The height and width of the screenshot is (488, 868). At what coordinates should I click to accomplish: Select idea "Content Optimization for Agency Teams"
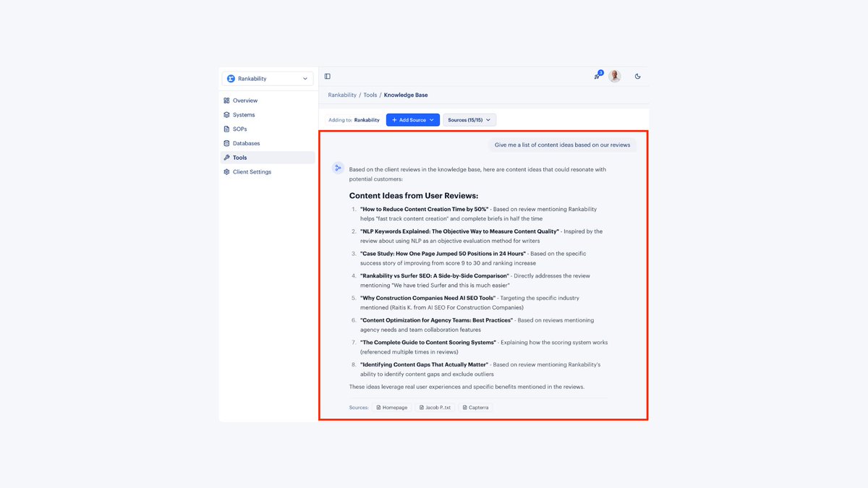point(436,320)
